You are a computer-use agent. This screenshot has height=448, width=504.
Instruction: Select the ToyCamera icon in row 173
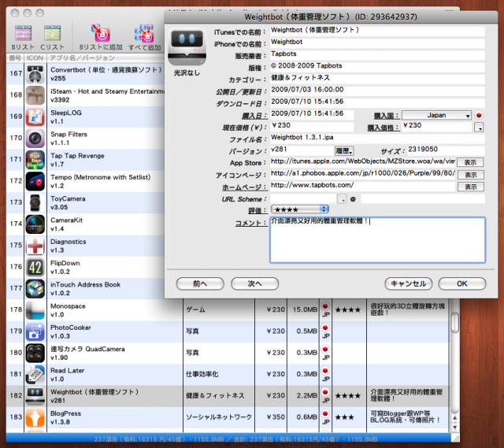tap(35, 203)
